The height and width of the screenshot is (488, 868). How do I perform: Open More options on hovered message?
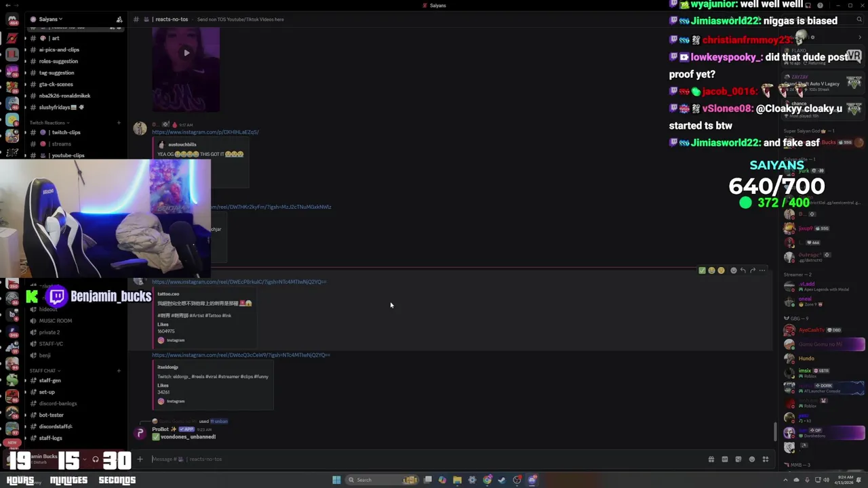(x=762, y=270)
